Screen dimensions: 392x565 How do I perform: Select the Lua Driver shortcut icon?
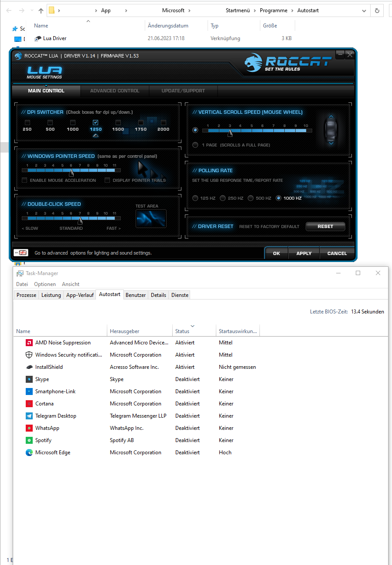(x=38, y=38)
